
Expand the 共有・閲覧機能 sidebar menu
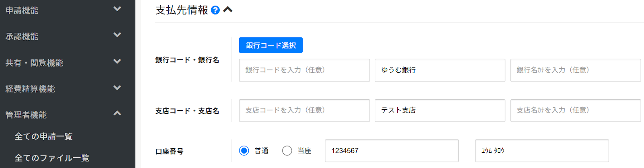117,62
